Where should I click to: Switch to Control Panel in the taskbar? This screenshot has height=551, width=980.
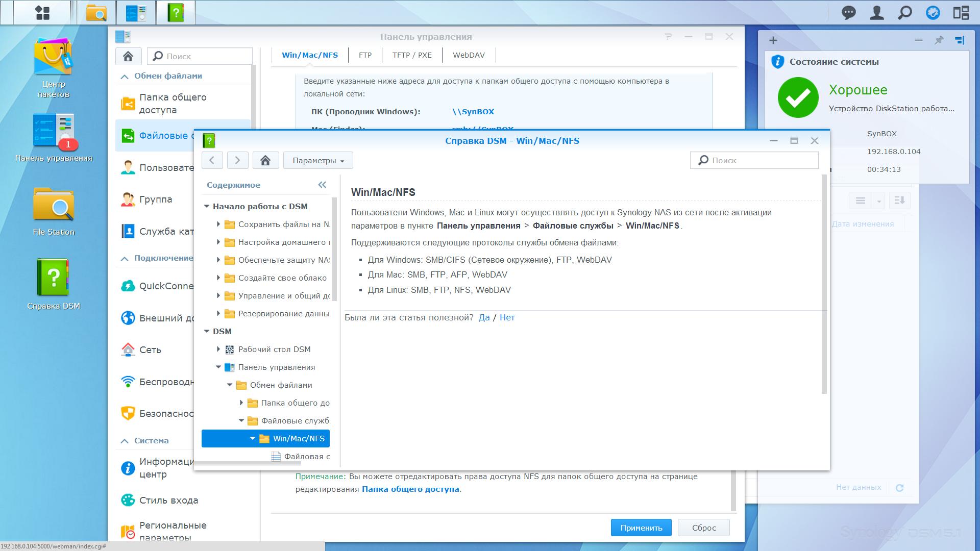136,12
